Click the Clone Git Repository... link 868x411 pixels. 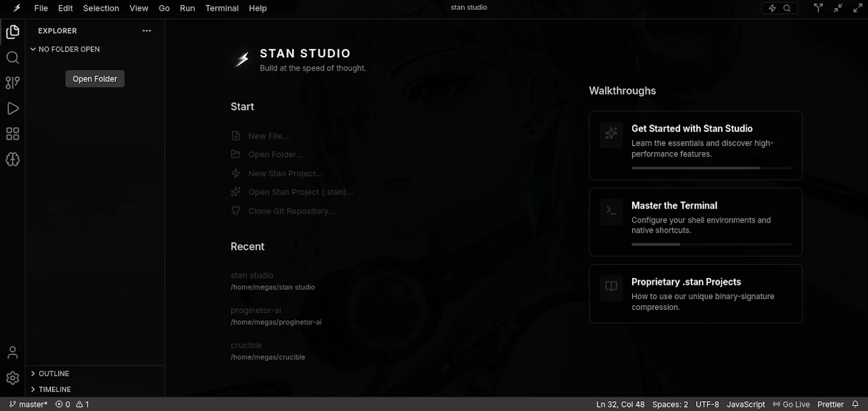point(283,211)
